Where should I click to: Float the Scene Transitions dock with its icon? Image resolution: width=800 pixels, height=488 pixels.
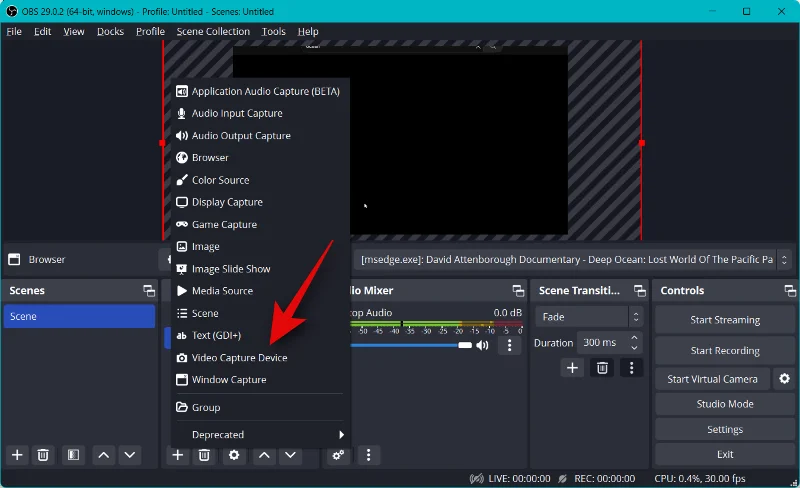pyautogui.click(x=640, y=291)
